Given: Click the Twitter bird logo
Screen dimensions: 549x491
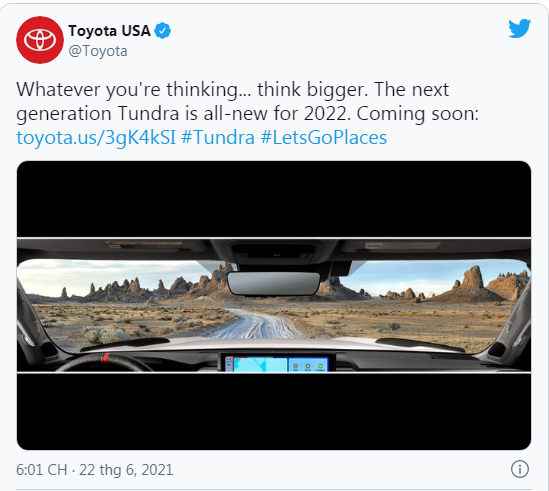Looking at the screenshot, I should pos(520,28).
